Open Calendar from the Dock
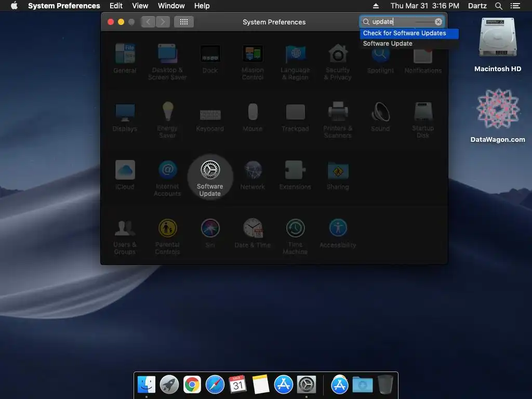The height and width of the screenshot is (399, 532). [237, 384]
